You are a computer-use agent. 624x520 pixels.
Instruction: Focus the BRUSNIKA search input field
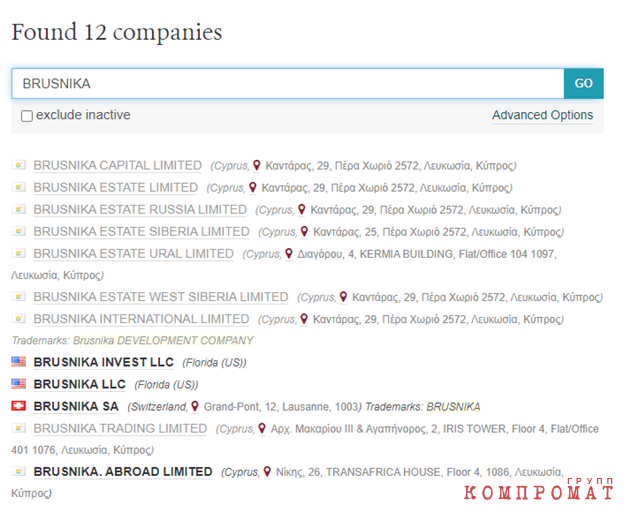tap(288, 84)
